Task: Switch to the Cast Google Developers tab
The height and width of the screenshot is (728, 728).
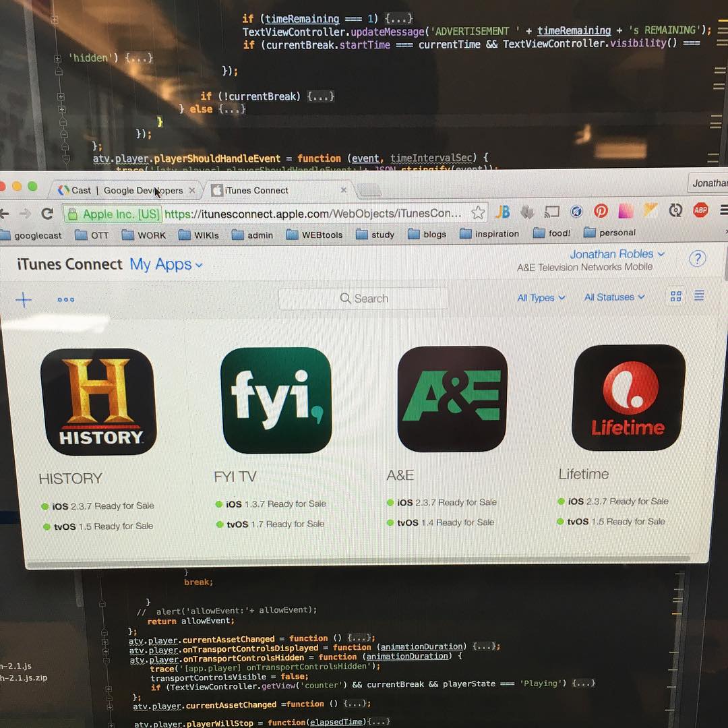Action: [x=126, y=191]
